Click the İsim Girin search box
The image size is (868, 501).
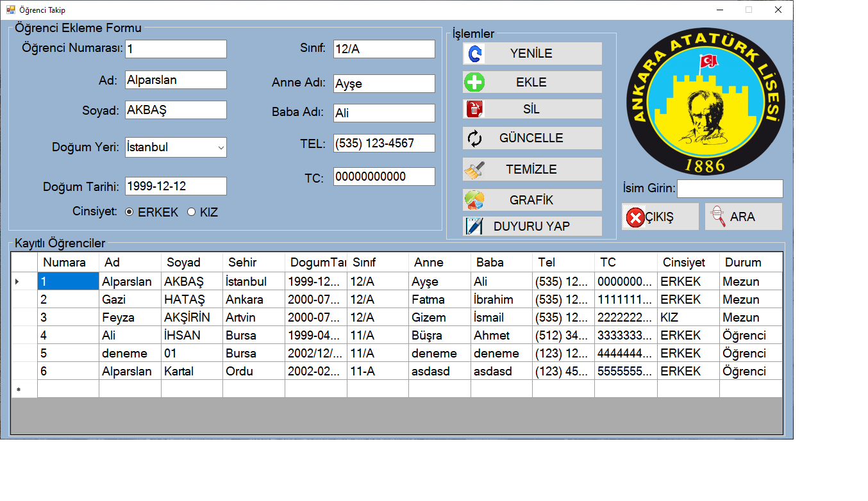pos(730,189)
